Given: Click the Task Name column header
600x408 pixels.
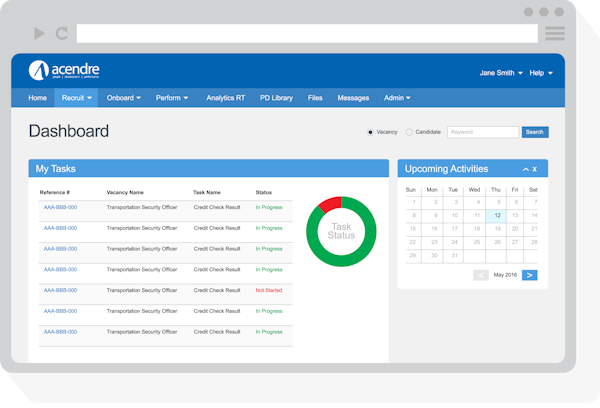Looking at the screenshot, I should coord(207,192).
